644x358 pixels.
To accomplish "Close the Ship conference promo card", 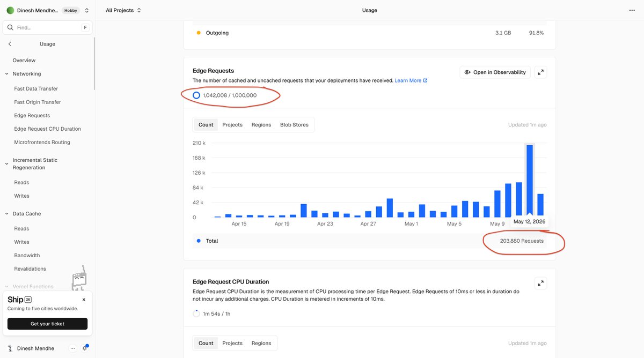I will click(84, 300).
